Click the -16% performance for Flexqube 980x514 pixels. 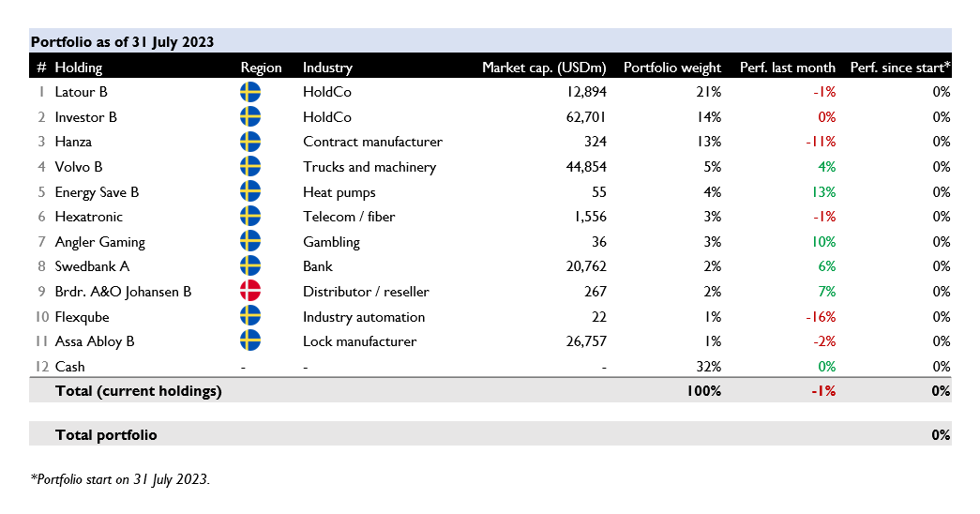[x=821, y=317]
